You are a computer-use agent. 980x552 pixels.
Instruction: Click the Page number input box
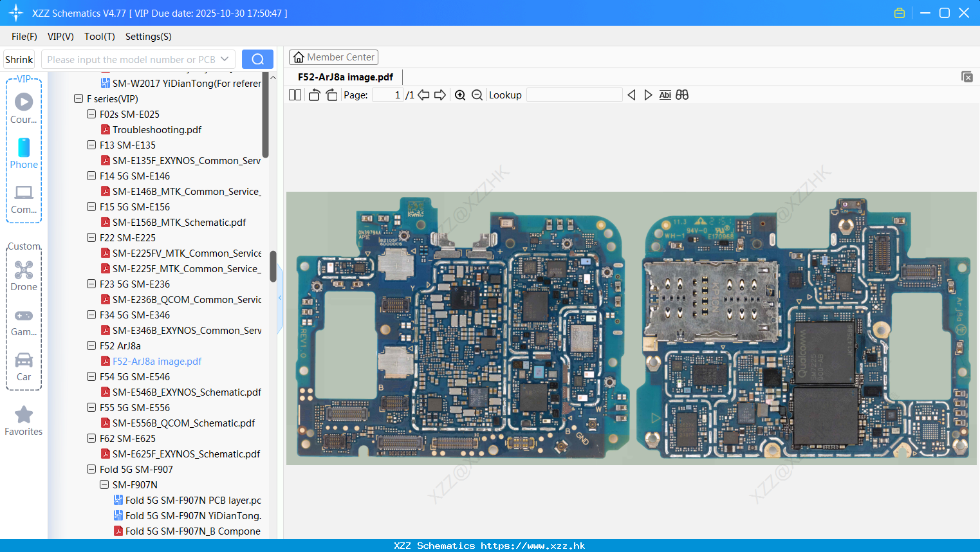click(387, 95)
